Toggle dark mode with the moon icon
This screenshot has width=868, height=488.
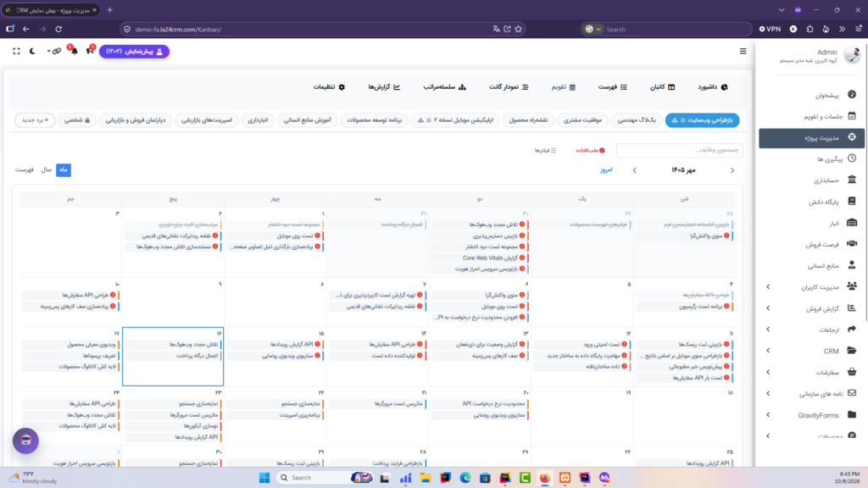[x=32, y=52]
